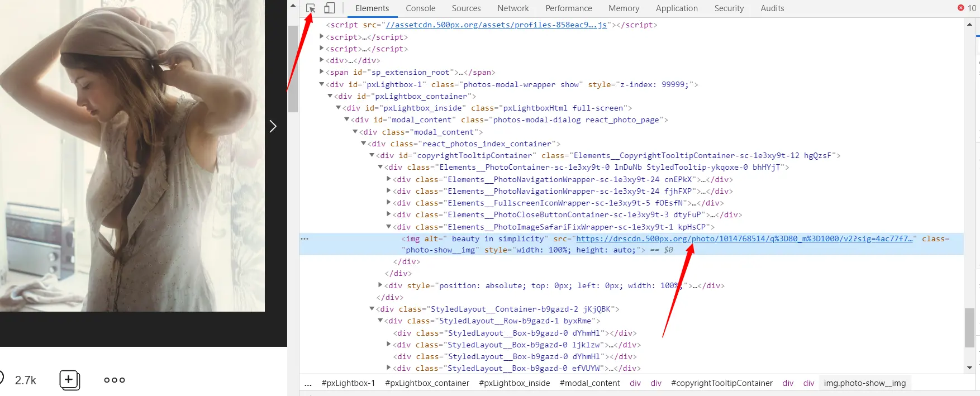Open the assetcdn profiles script link
Viewport: 980px width, 396px height.
click(x=496, y=25)
